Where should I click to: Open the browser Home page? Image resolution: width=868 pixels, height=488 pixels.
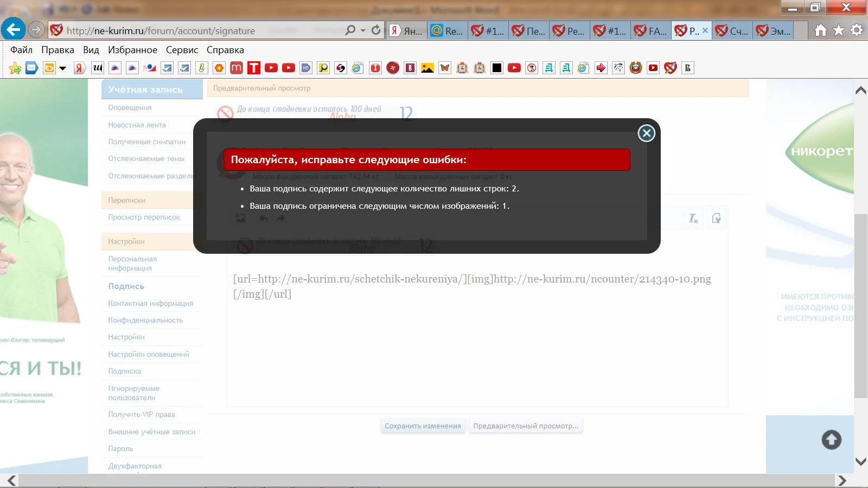coord(821,30)
